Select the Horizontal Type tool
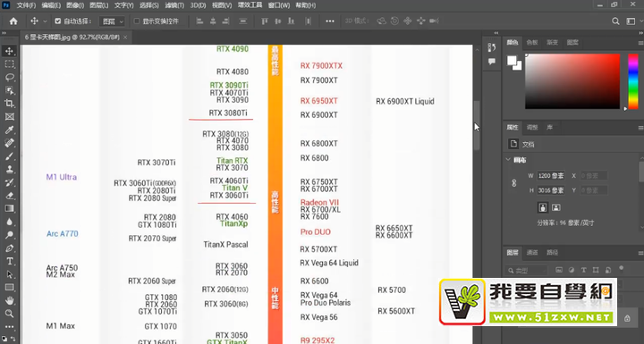644x344 pixels. coord(10,261)
